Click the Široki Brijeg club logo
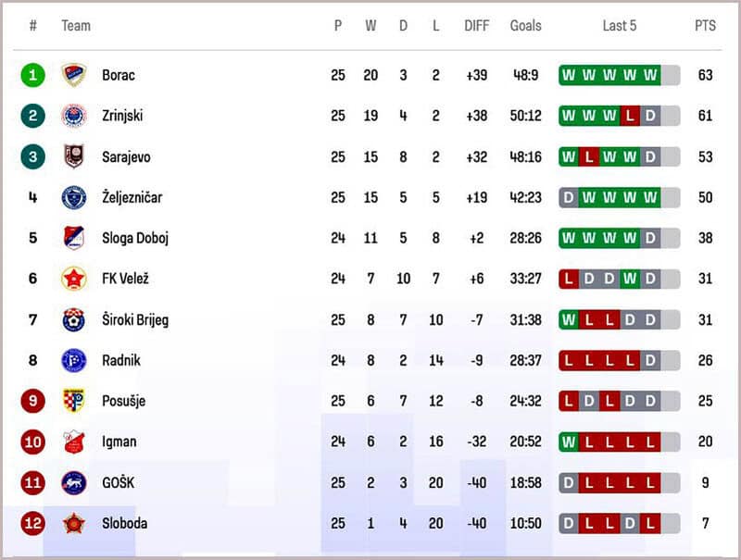 (73, 319)
